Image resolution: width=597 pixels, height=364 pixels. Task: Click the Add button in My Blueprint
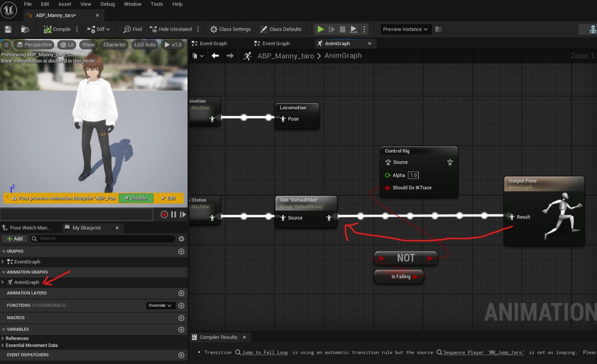(14, 239)
